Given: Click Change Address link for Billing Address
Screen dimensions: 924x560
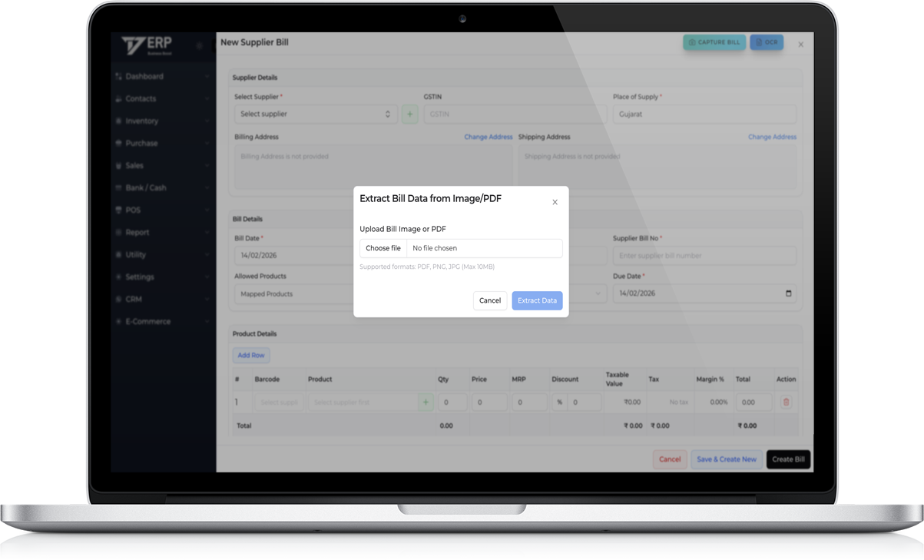Looking at the screenshot, I should [488, 137].
